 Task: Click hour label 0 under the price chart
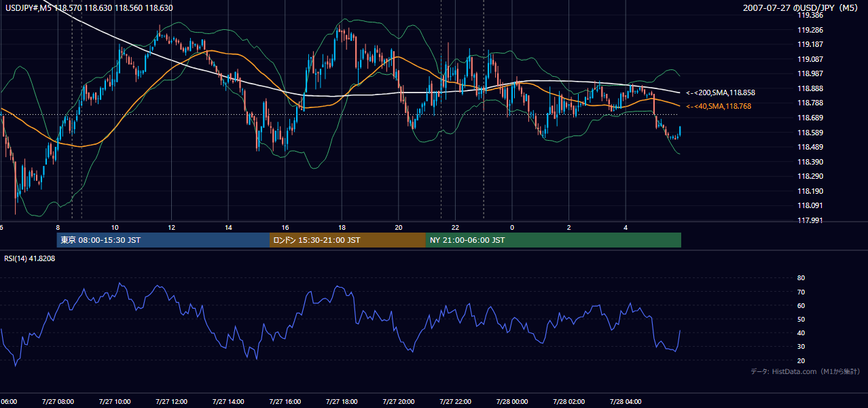tap(512, 227)
